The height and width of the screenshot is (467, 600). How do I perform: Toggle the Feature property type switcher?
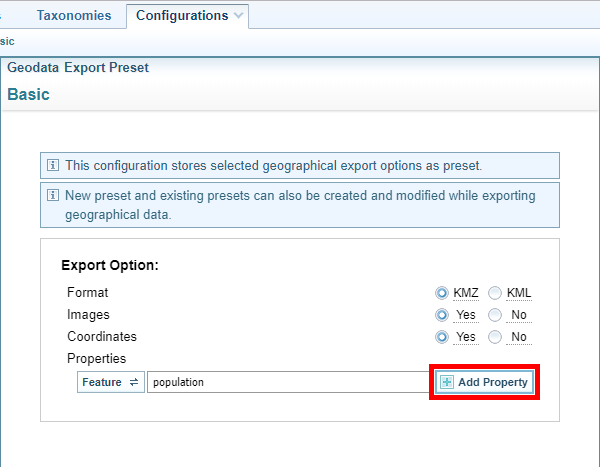point(110,382)
